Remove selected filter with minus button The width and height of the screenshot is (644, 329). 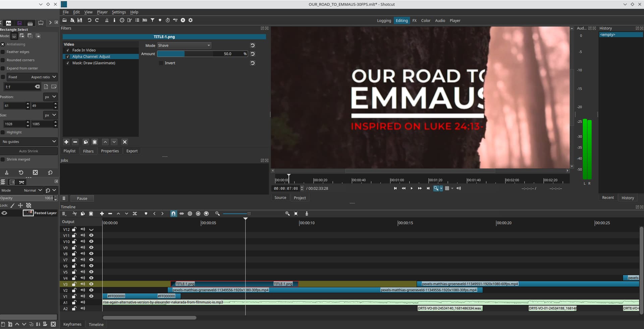[75, 142]
